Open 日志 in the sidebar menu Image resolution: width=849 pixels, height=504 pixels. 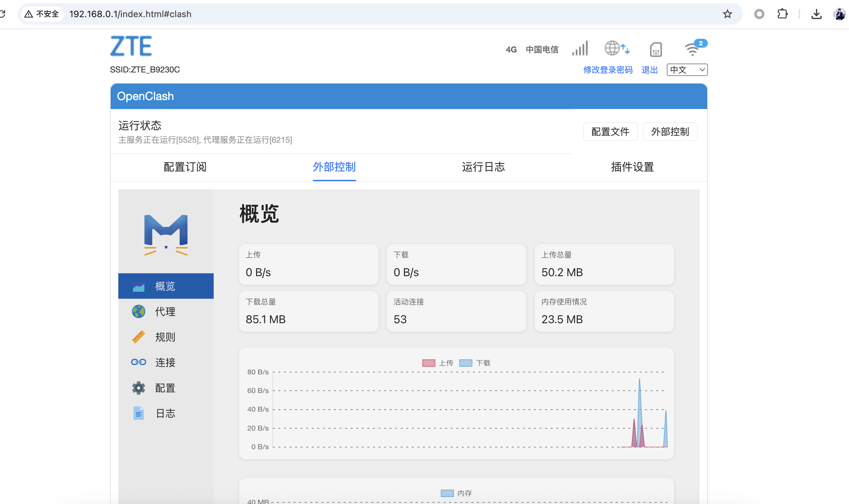click(166, 413)
